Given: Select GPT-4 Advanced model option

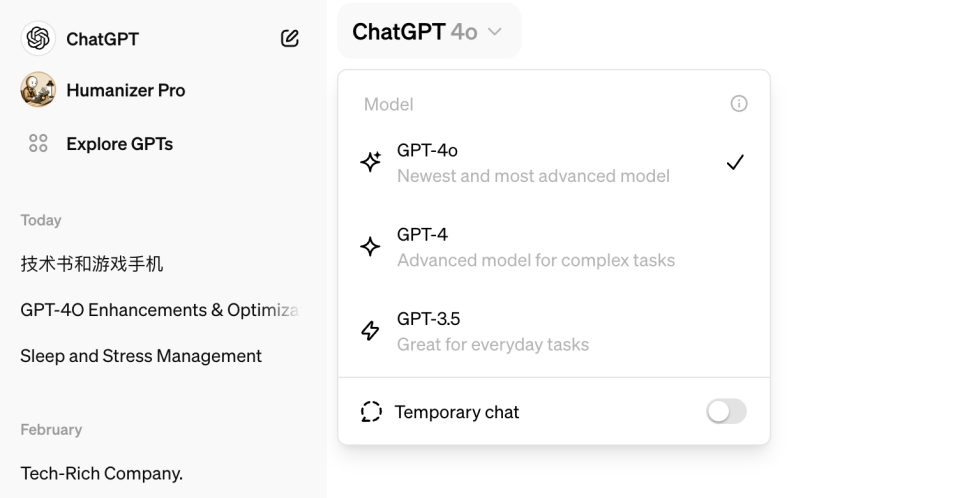Looking at the screenshot, I should tap(535, 247).
